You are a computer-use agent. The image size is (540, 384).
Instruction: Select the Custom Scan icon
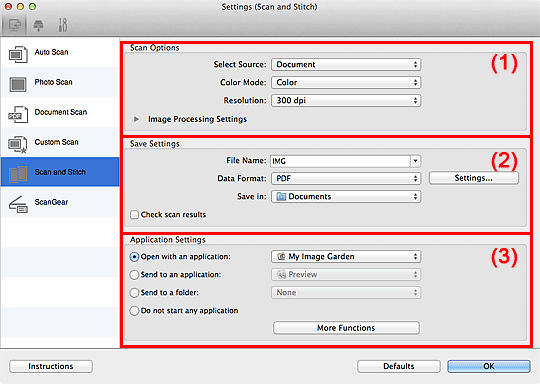click(18, 144)
